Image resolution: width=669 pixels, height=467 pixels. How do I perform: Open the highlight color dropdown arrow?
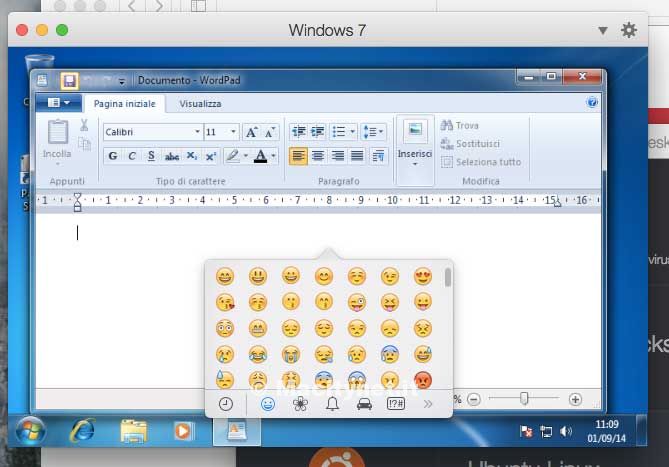click(246, 156)
